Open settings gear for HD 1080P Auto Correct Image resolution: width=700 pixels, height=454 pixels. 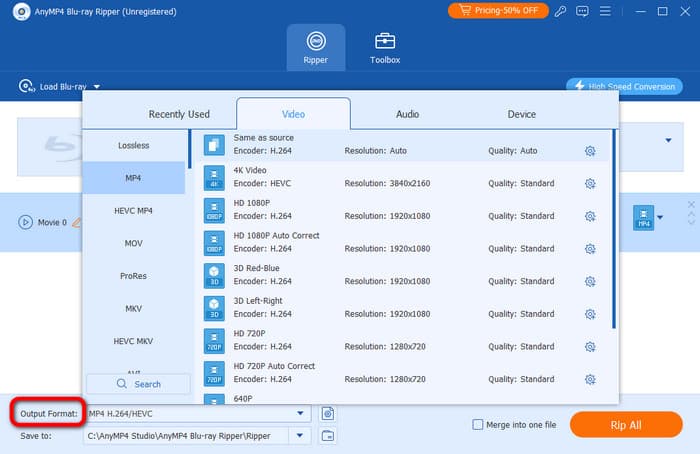click(x=590, y=249)
